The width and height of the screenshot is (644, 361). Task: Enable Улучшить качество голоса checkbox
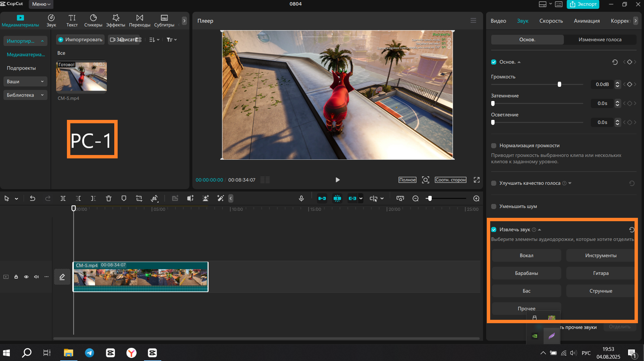[494, 183]
